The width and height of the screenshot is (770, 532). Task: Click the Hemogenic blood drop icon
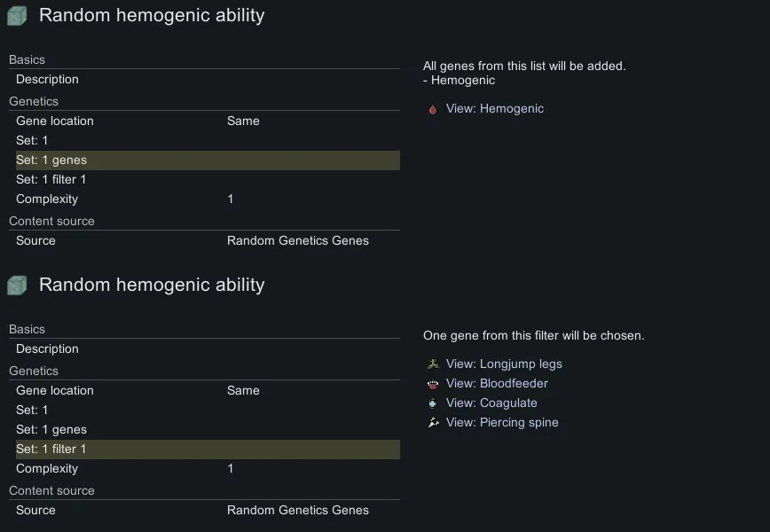[433, 109]
